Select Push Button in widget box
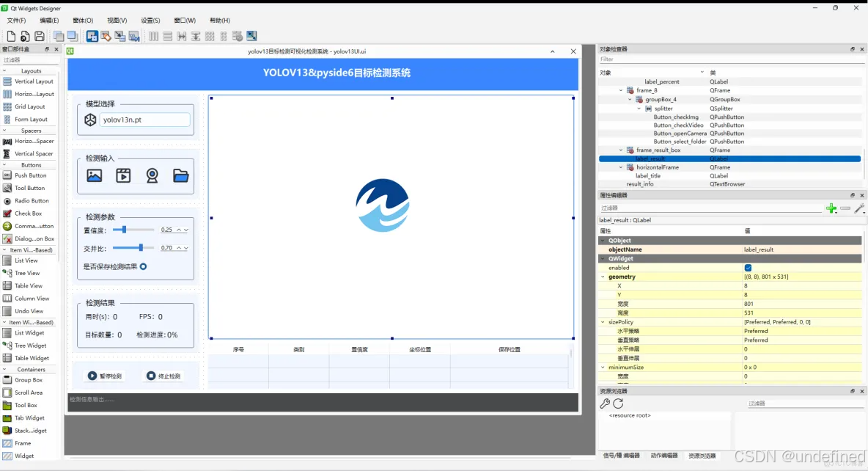 [30, 175]
